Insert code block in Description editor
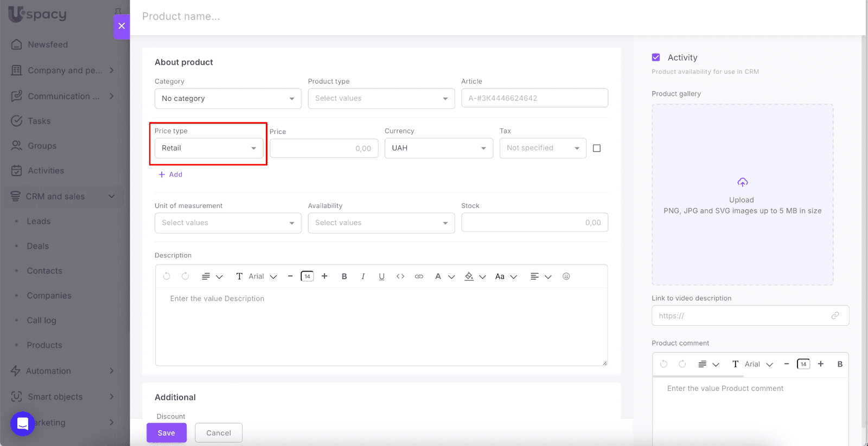Screen dimensions: 868x446 pos(400,276)
